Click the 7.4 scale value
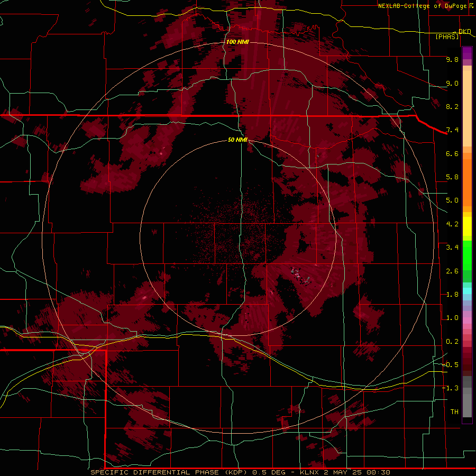This screenshot has width=476, height=476. [x=452, y=130]
